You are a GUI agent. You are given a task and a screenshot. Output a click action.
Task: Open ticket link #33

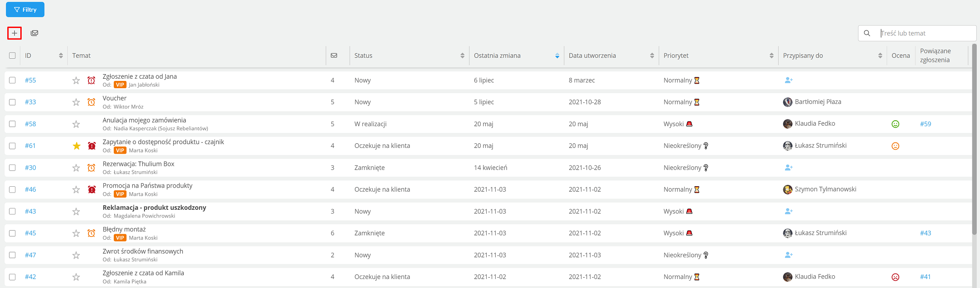[30, 102]
